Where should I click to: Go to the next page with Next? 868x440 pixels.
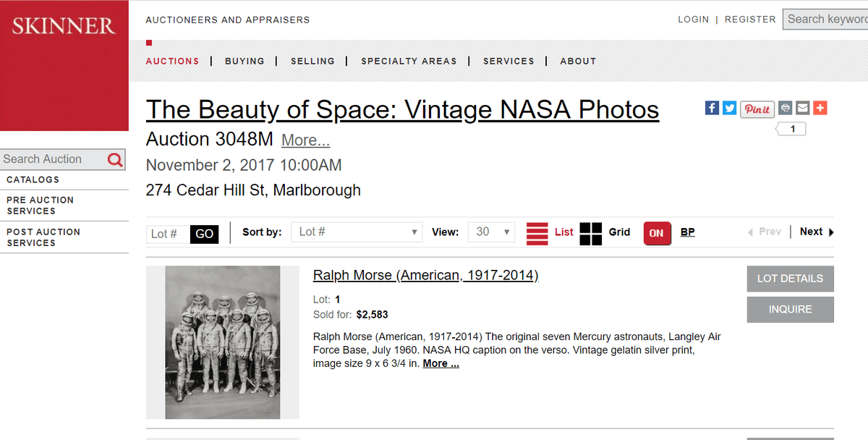click(x=810, y=232)
